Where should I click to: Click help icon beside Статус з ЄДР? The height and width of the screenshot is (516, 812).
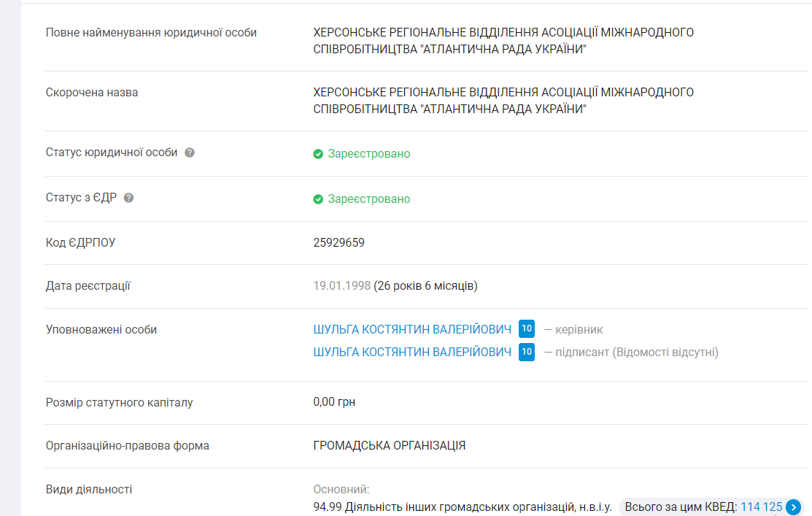[x=129, y=199]
